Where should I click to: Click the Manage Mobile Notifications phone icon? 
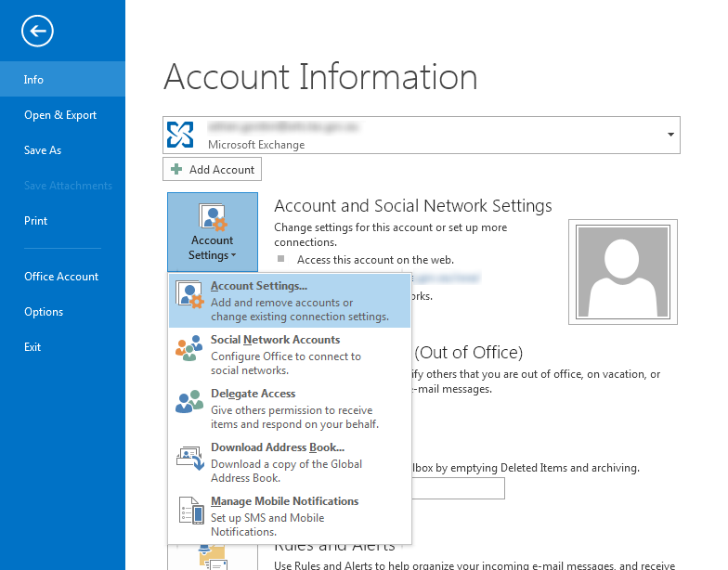click(191, 511)
